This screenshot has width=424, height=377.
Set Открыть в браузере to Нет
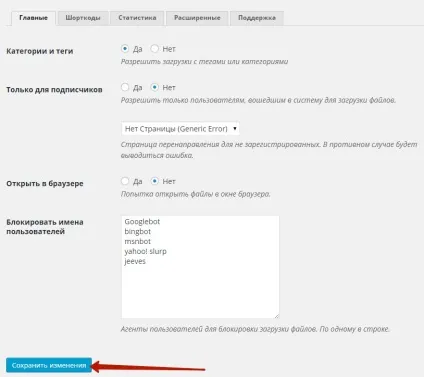click(x=154, y=181)
